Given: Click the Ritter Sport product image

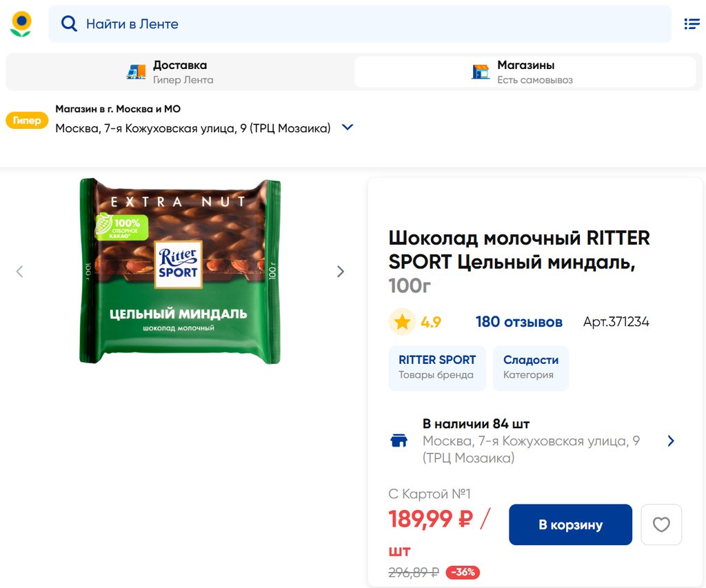Looking at the screenshot, I should [180, 271].
